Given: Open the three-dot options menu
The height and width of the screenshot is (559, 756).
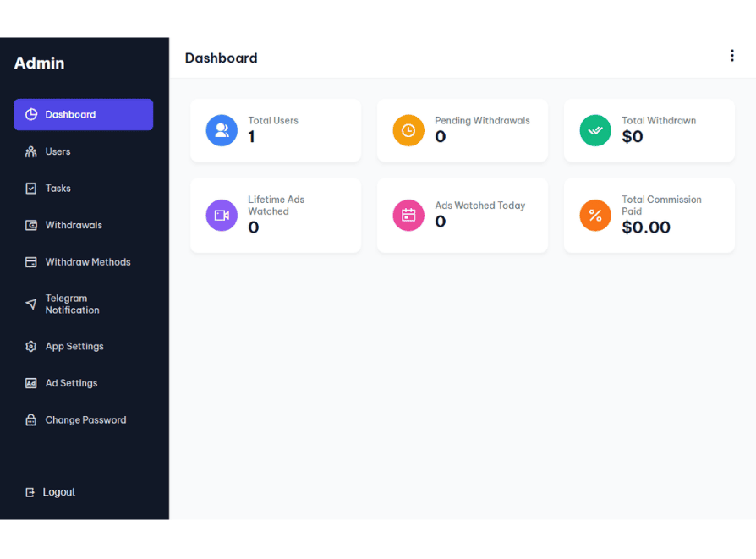Looking at the screenshot, I should 731,56.
